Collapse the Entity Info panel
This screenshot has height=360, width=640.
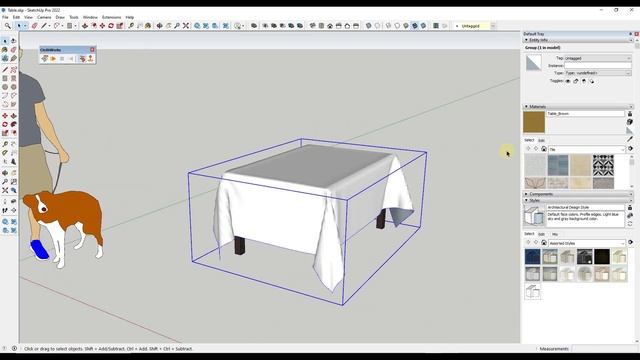(x=527, y=40)
